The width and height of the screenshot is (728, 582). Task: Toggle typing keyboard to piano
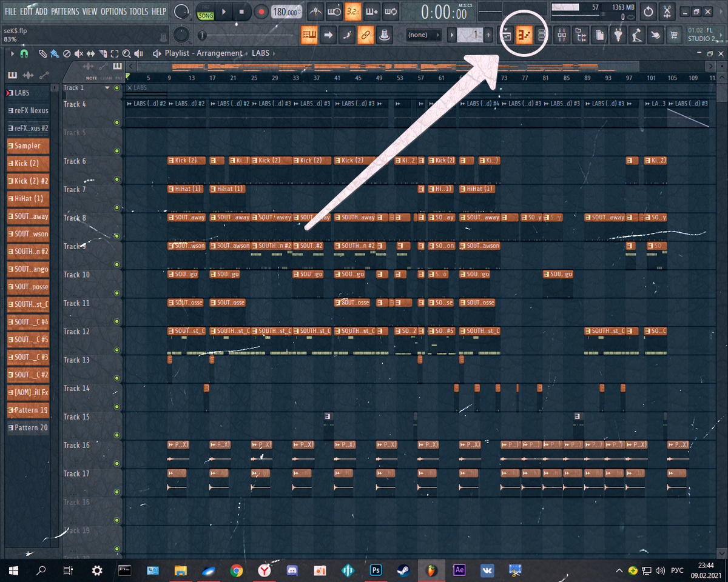coord(309,36)
